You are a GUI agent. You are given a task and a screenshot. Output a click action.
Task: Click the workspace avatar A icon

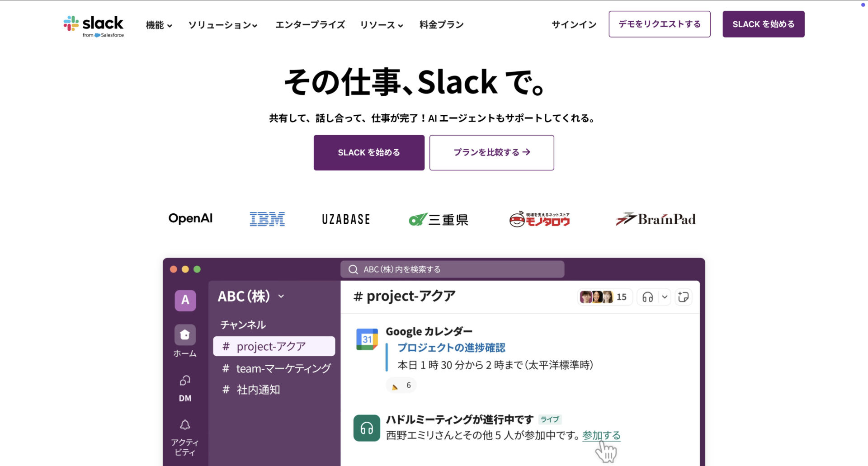click(184, 300)
